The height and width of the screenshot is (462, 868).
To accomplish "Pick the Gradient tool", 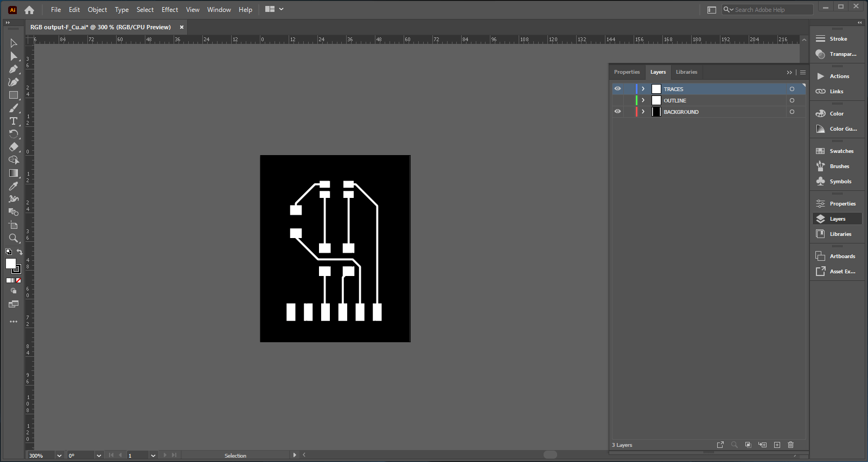I will pyautogui.click(x=14, y=173).
